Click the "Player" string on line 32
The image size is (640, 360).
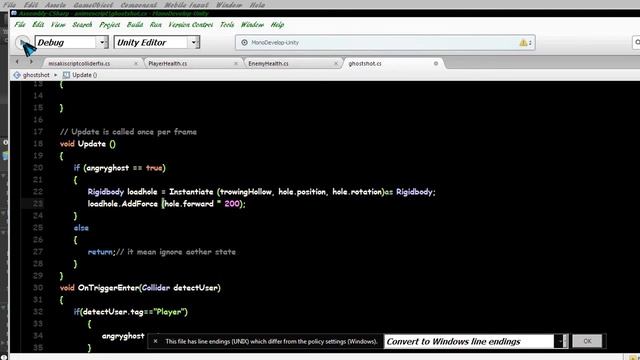coord(169,312)
